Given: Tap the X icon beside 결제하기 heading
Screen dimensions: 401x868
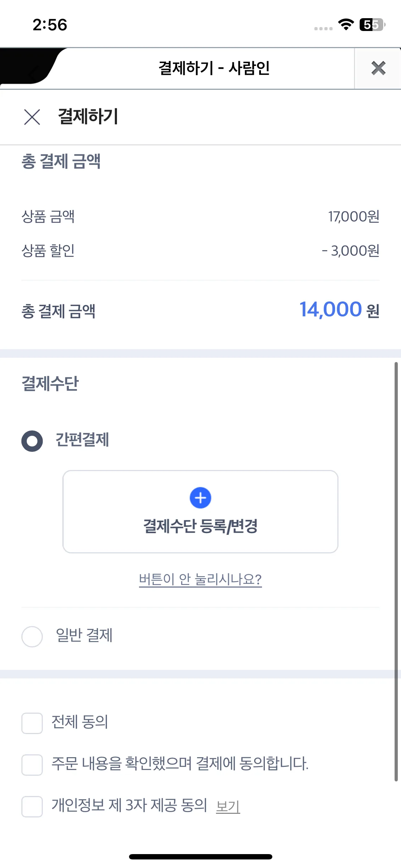Looking at the screenshot, I should click(32, 117).
